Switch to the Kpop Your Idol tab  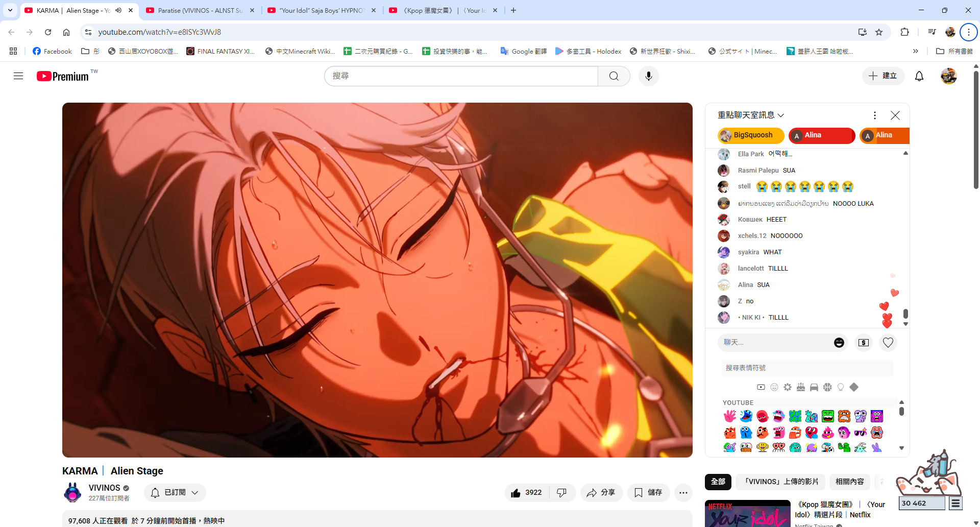(443, 10)
